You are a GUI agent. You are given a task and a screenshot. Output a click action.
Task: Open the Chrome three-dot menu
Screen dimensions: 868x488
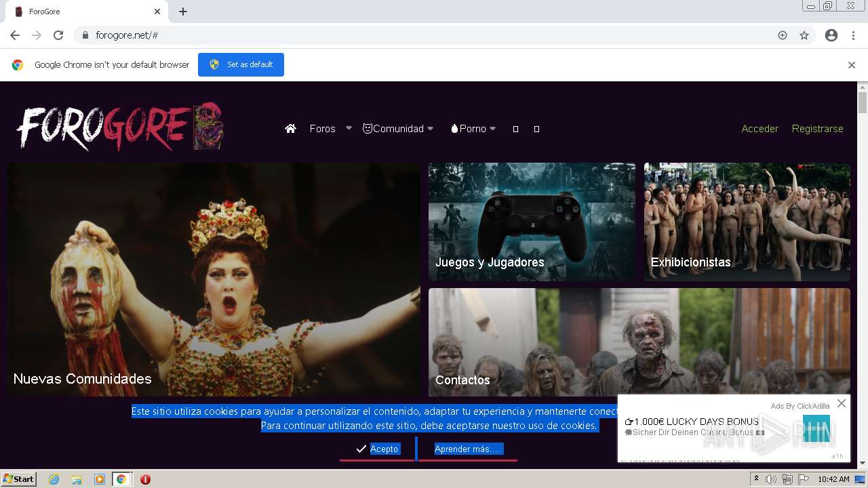coord(853,35)
